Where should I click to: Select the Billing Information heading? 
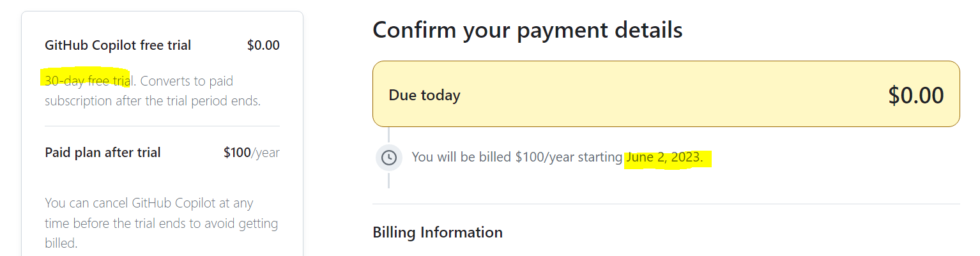438,232
